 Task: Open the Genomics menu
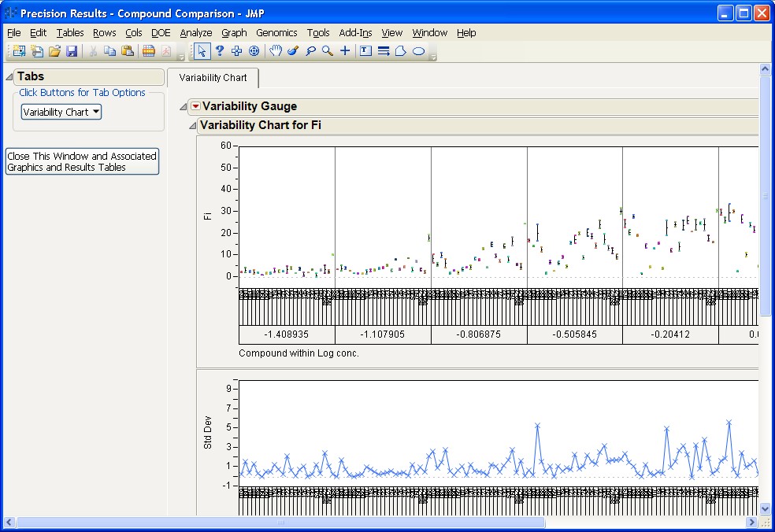(x=276, y=33)
